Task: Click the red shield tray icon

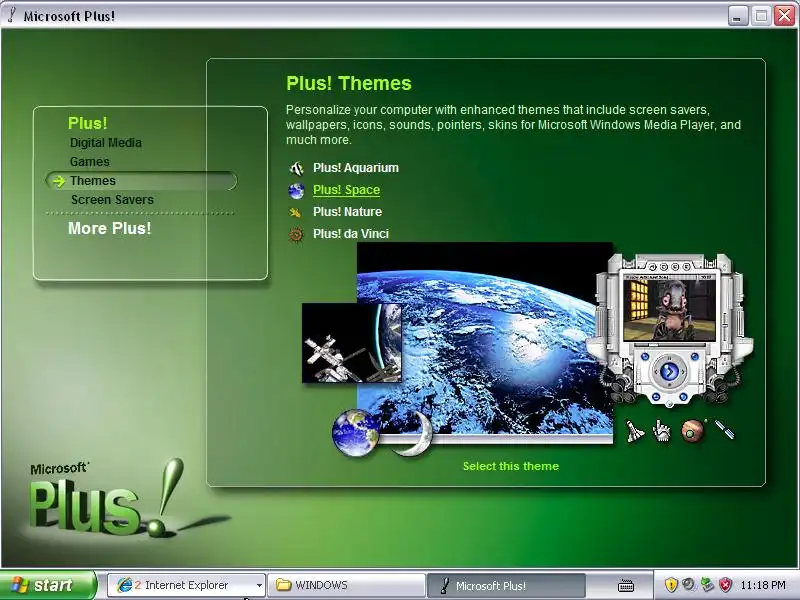Action: (x=725, y=585)
